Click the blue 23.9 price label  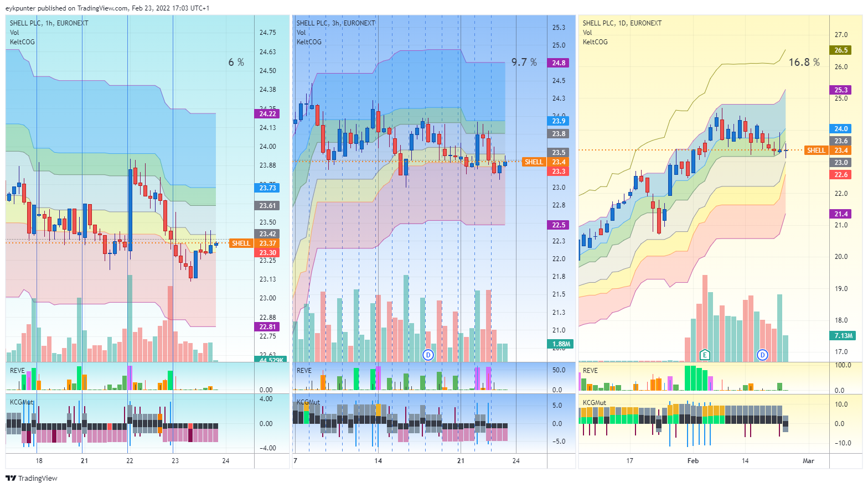559,121
